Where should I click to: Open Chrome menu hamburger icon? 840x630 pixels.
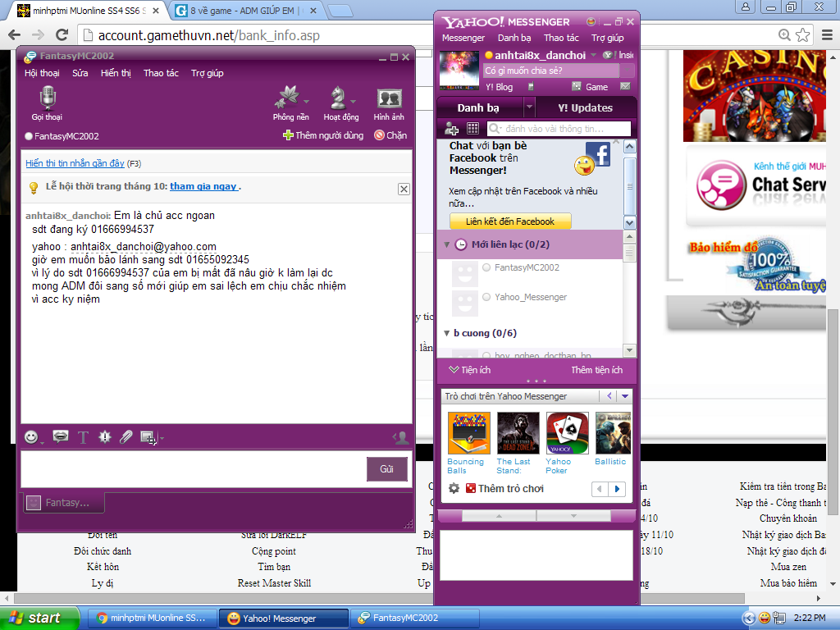[x=827, y=34]
